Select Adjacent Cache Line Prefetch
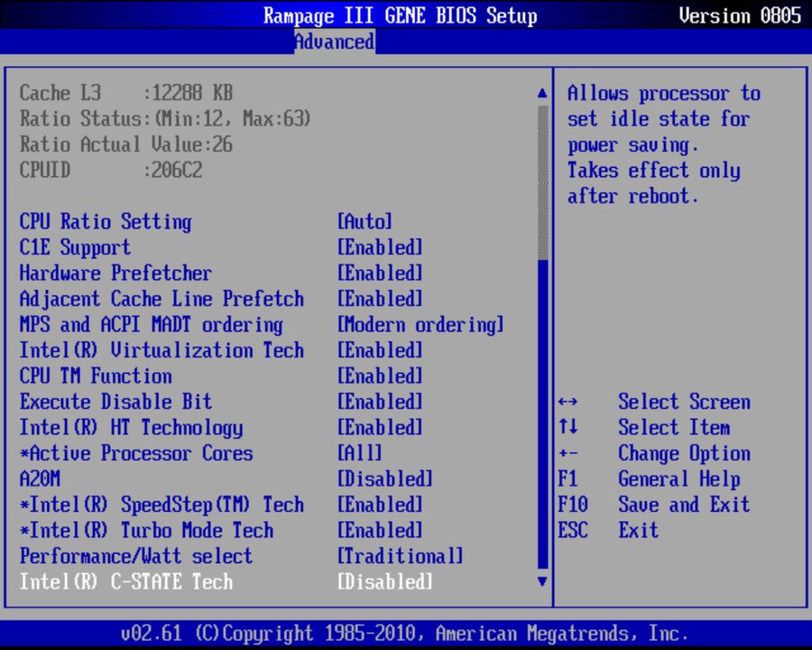The image size is (812, 650). point(161,299)
